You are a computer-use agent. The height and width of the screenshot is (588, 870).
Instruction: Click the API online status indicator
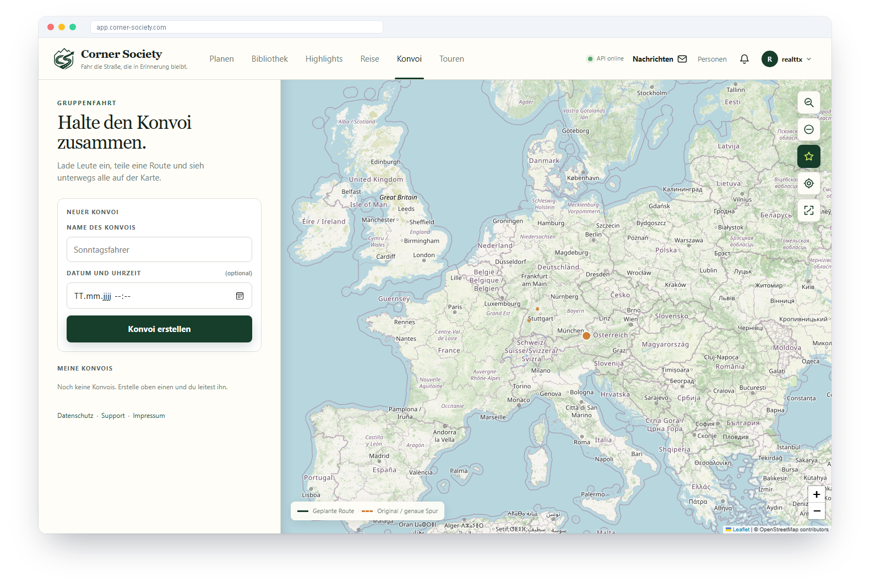point(606,58)
